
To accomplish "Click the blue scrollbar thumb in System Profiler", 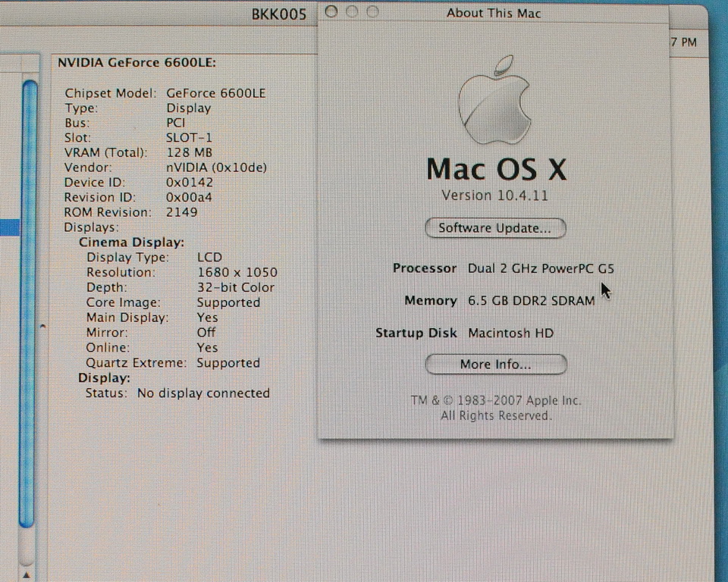I will (x=29, y=304).
